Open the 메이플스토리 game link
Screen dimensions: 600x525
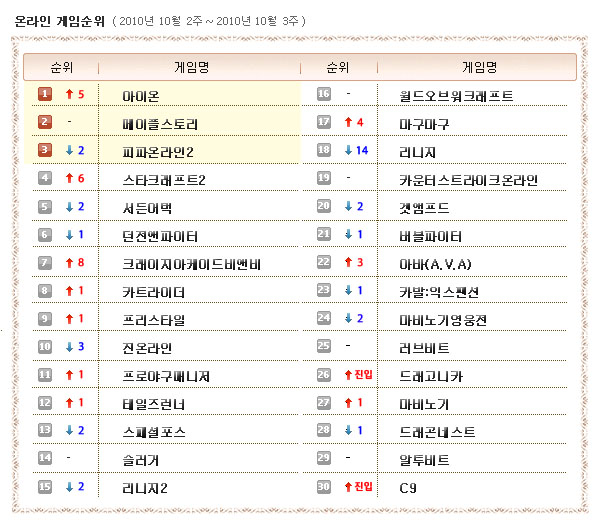[x=159, y=124]
